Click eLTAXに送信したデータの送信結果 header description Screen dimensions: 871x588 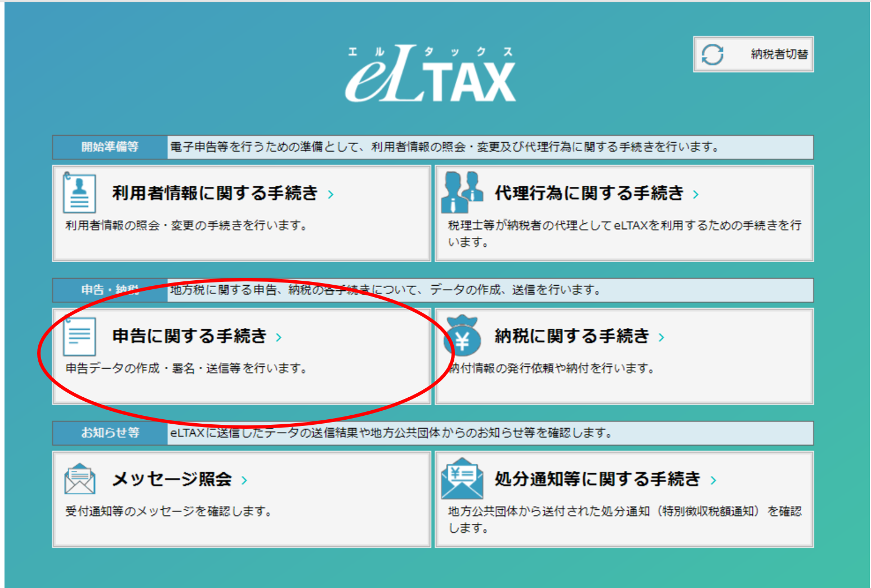pyautogui.click(x=391, y=433)
